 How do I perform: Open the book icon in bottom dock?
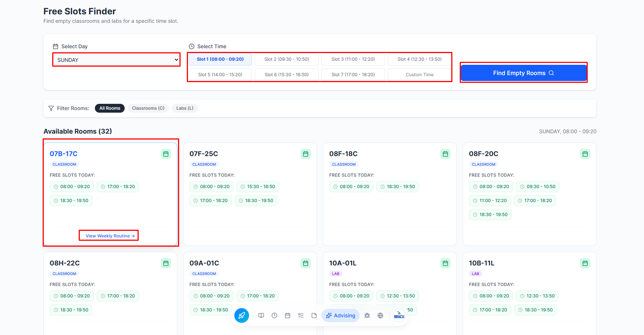261,315
